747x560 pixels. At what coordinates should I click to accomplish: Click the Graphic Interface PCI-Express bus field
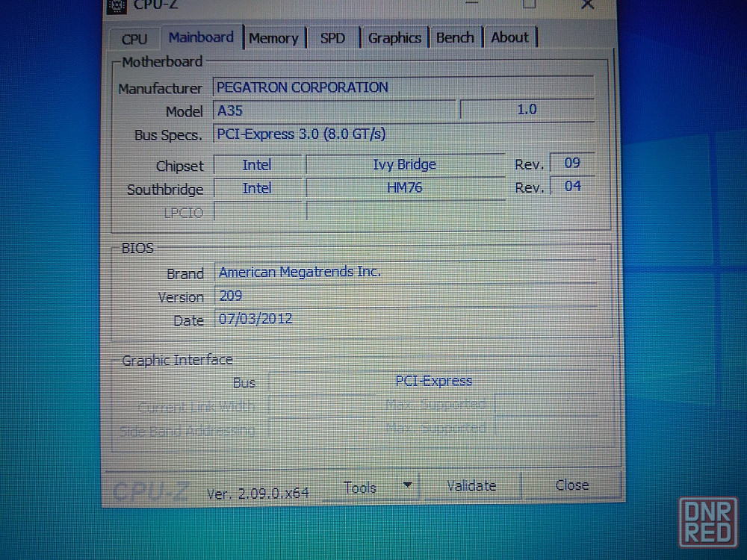coord(433,381)
